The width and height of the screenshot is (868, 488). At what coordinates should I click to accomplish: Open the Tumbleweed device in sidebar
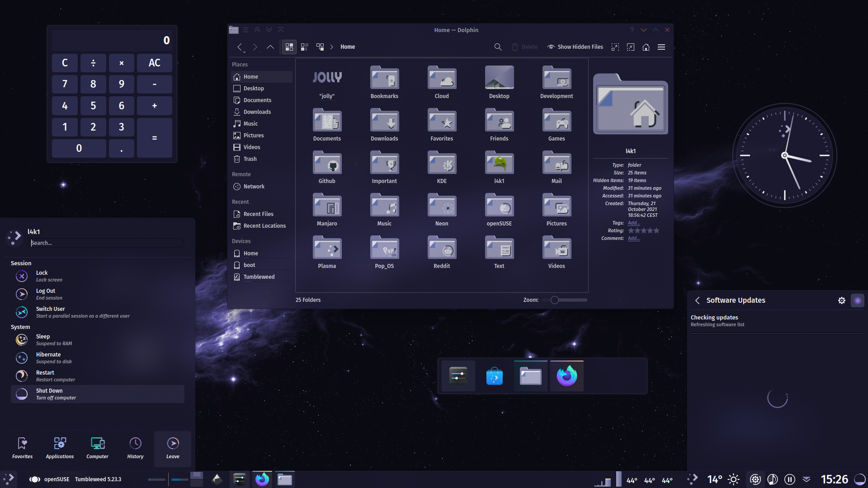point(262,277)
